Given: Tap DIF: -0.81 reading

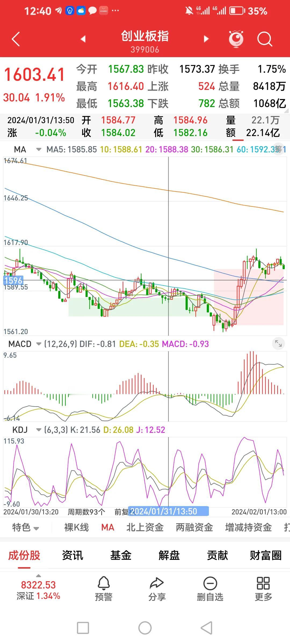Looking at the screenshot, I should click(x=98, y=344).
